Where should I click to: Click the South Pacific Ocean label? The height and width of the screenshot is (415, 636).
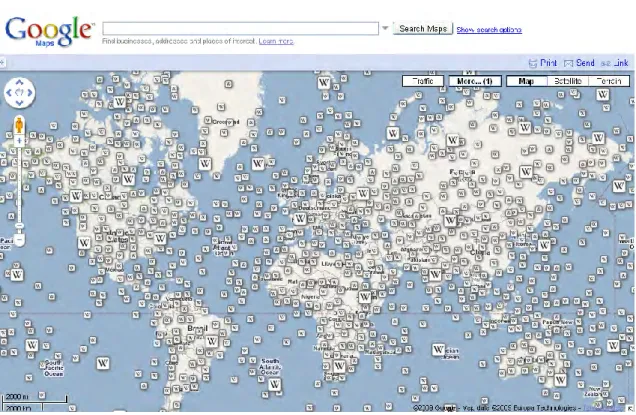click(54, 368)
